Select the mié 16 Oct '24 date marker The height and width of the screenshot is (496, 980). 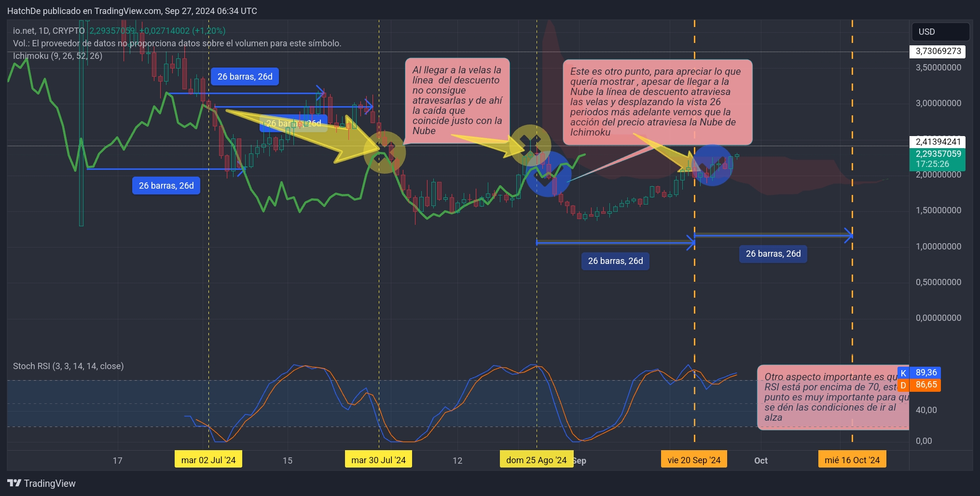(852, 460)
